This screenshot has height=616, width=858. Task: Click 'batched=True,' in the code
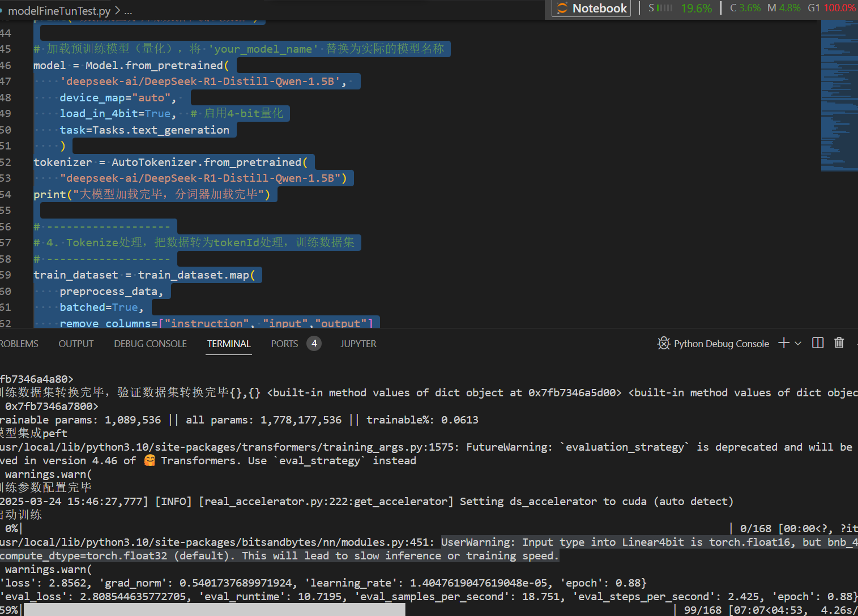tap(101, 307)
